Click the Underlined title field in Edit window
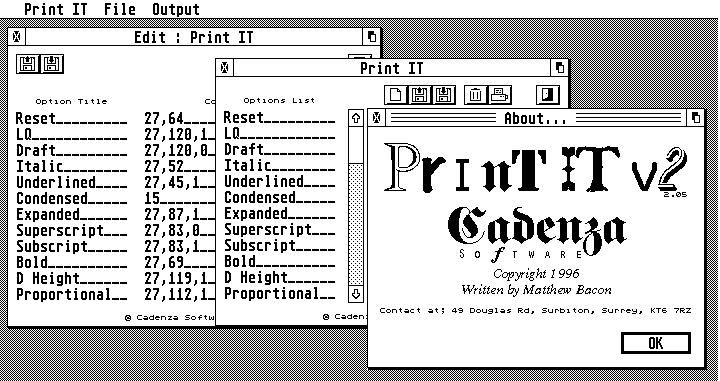720x381 pixels. 72,183
